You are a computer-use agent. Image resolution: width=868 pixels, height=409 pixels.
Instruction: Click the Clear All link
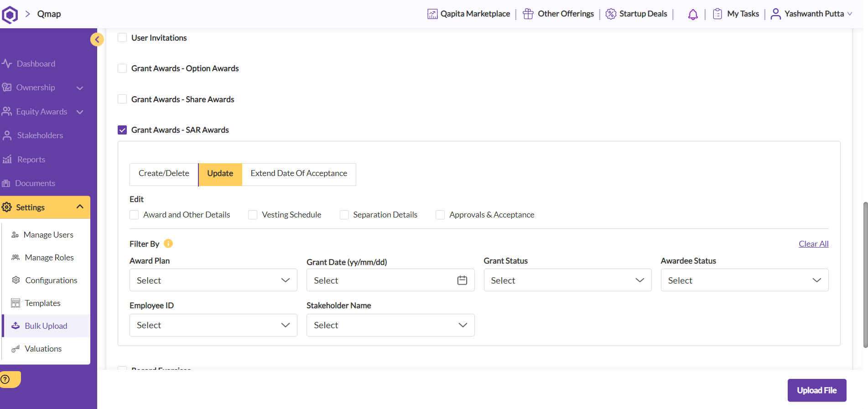tap(813, 244)
